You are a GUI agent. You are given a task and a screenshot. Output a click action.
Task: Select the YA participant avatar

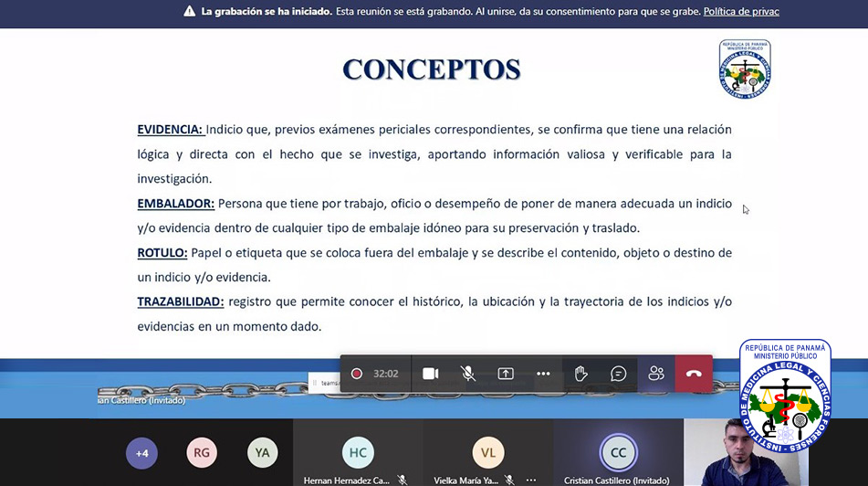pyautogui.click(x=262, y=453)
